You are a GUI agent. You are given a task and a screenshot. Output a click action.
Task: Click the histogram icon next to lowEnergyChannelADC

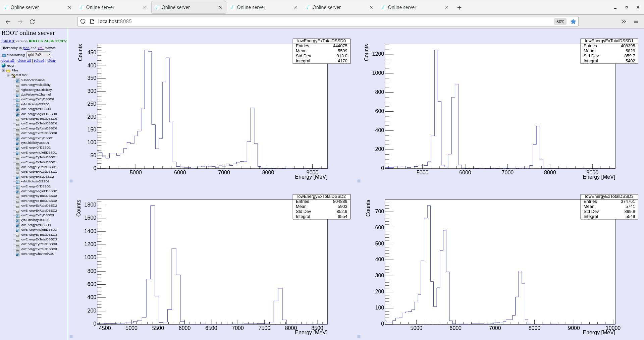pyautogui.click(x=17, y=254)
